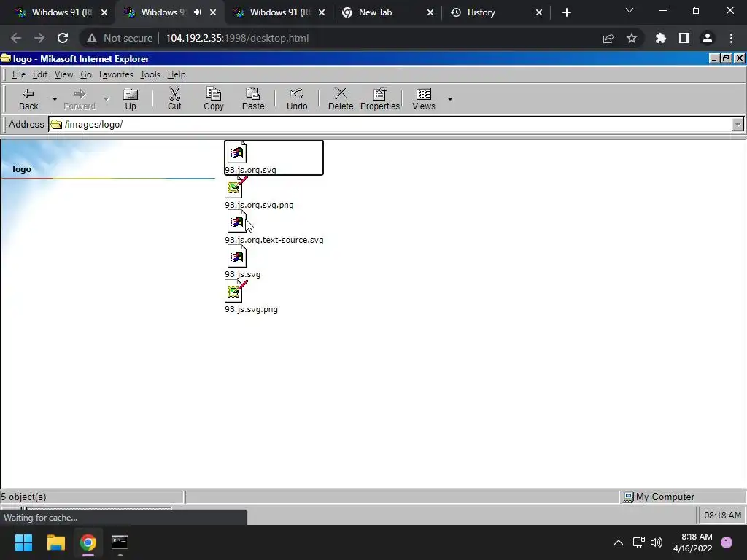Viewport: 747px width, 560px height.
Task: Share this page via share icon
Action: point(608,38)
